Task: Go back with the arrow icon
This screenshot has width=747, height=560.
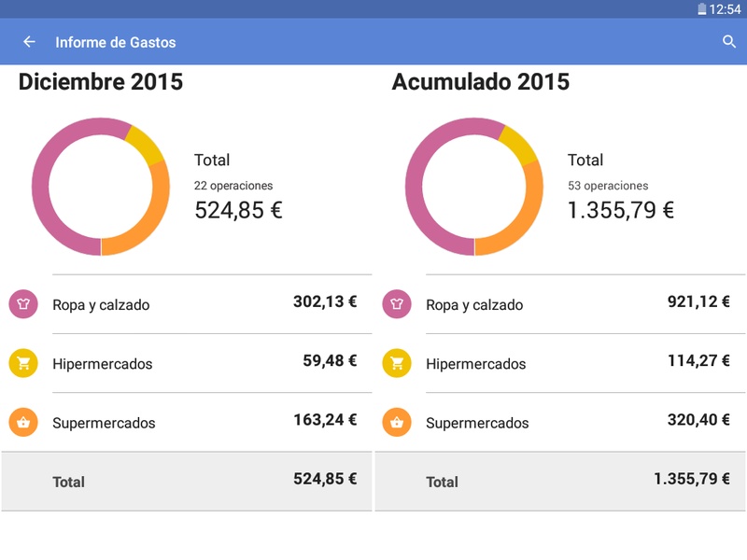Action: click(x=29, y=42)
